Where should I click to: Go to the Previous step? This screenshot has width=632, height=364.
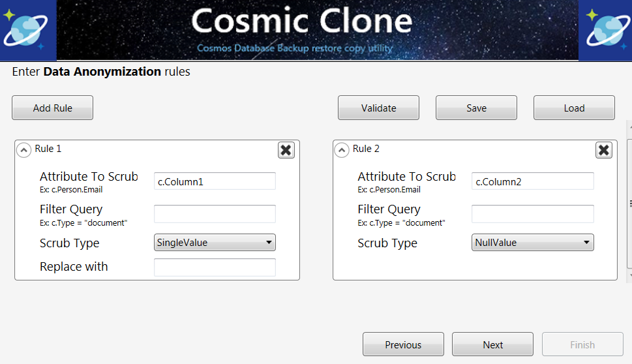click(x=403, y=344)
